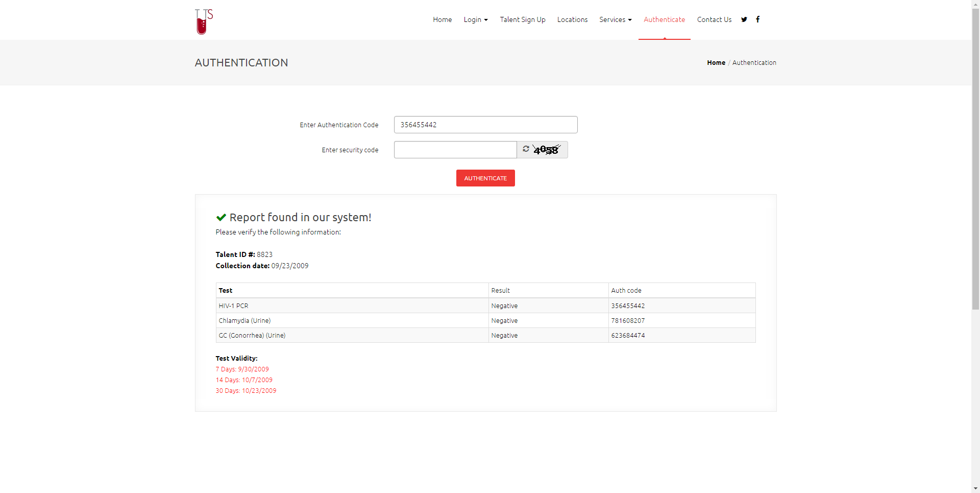Screen dimensions: 980x493
Task: Click the Negative result for Chlamydia
Action: 504,320
